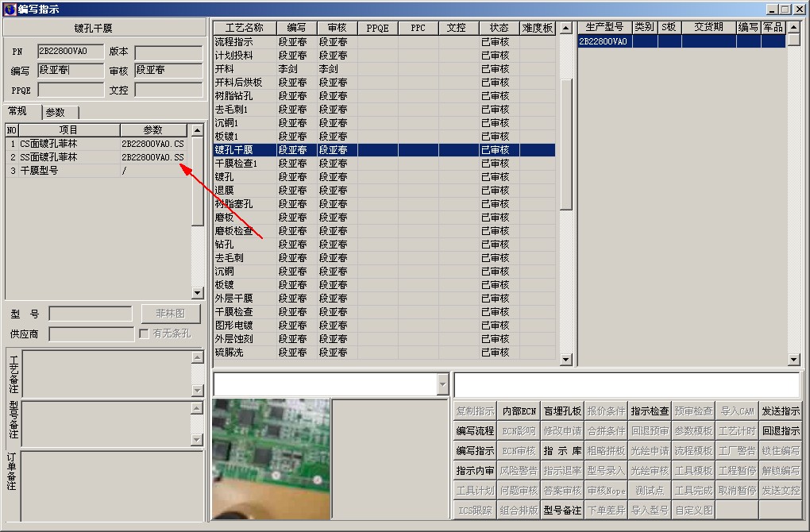Select the 图形电镀 process row
Image resolution: width=810 pixels, height=532 pixels.
coord(384,326)
